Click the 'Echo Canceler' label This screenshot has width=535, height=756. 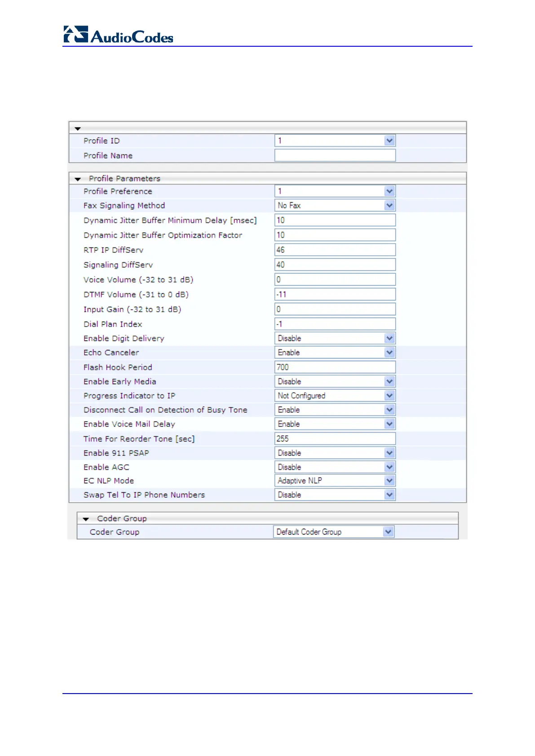point(111,353)
